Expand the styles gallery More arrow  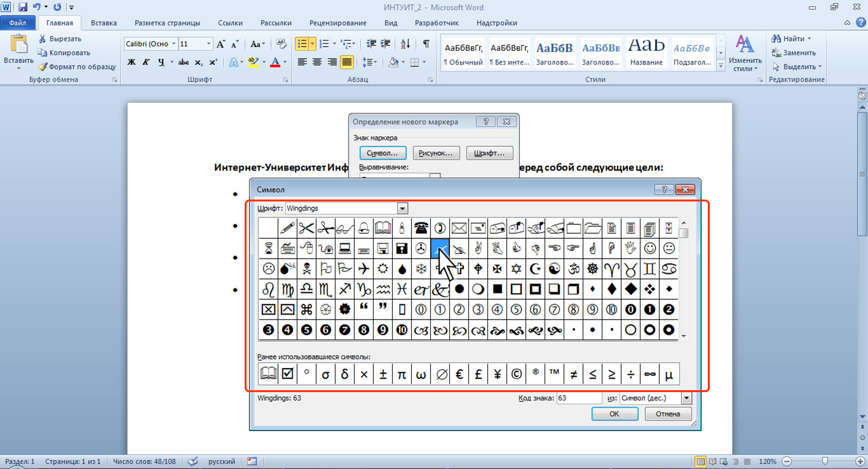(721, 65)
